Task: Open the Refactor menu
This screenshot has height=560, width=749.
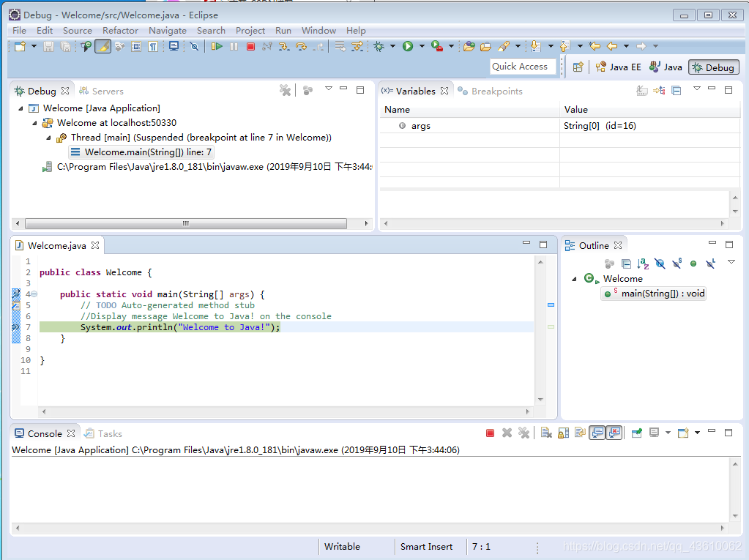Action: 120,31
